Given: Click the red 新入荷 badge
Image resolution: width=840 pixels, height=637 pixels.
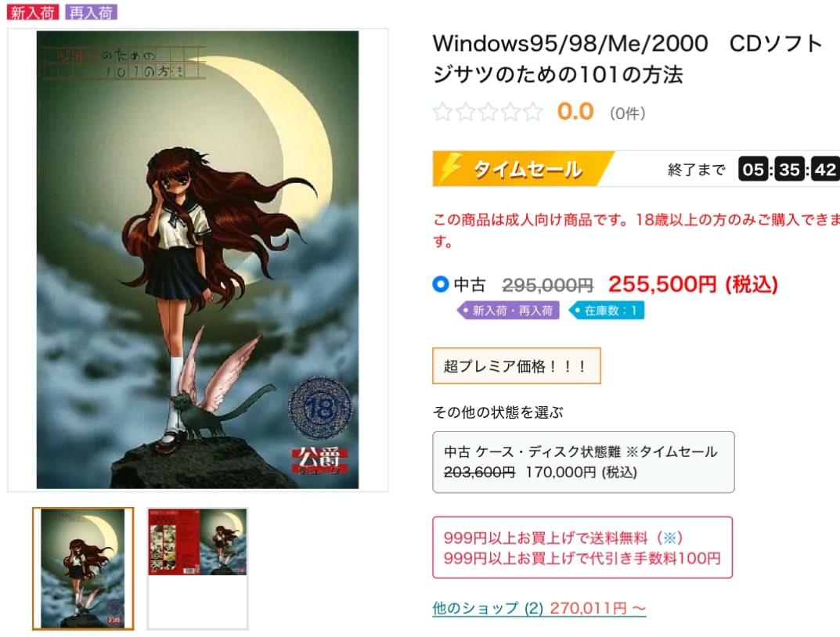Looking at the screenshot, I should [x=33, y=13].
